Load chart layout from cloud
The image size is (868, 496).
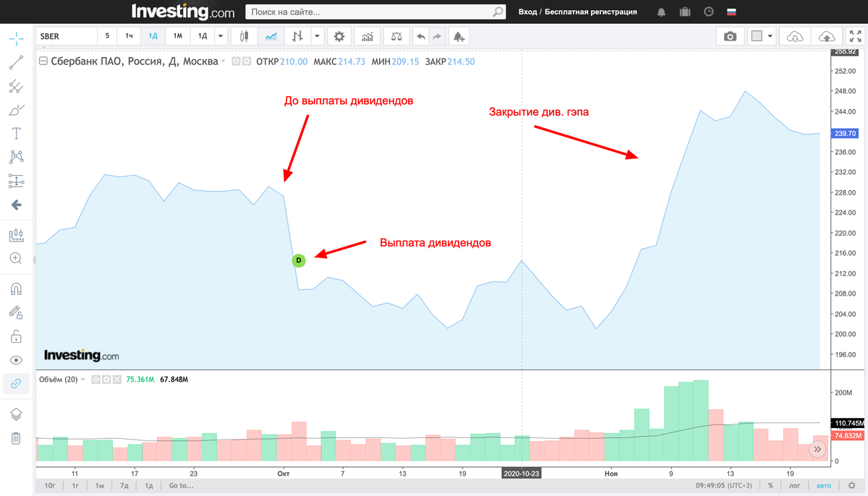tap(795, 36)
